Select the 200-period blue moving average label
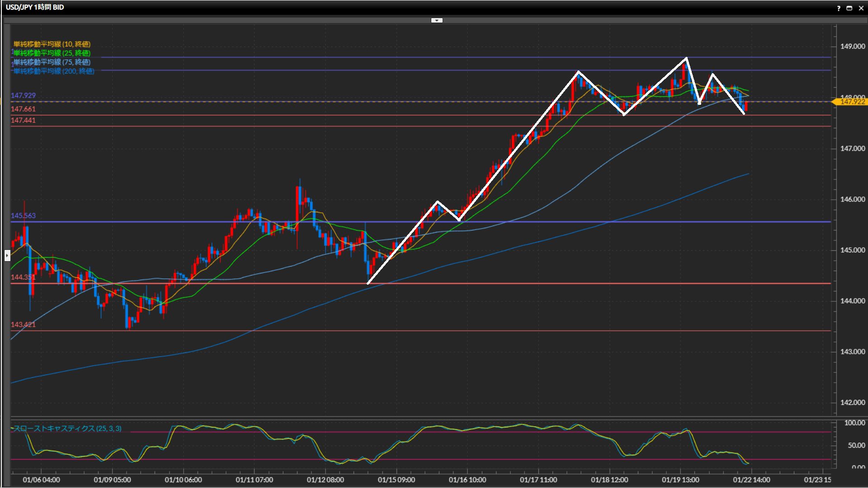This screenshot has width=868, height=488. point(54,71)
